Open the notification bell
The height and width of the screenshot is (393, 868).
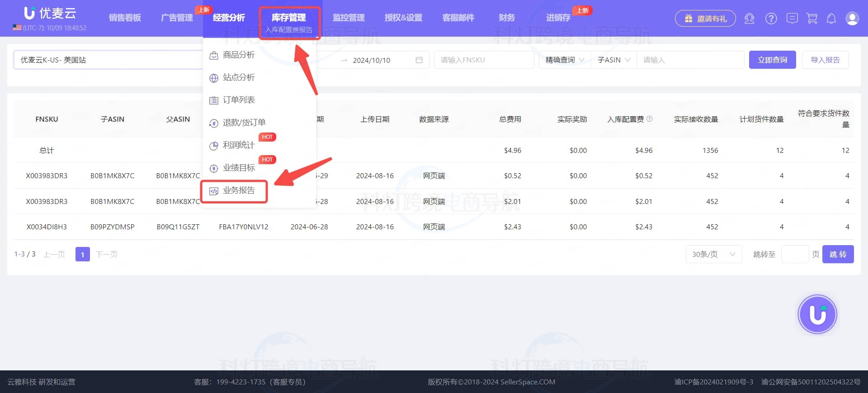[x=831, y=19]
